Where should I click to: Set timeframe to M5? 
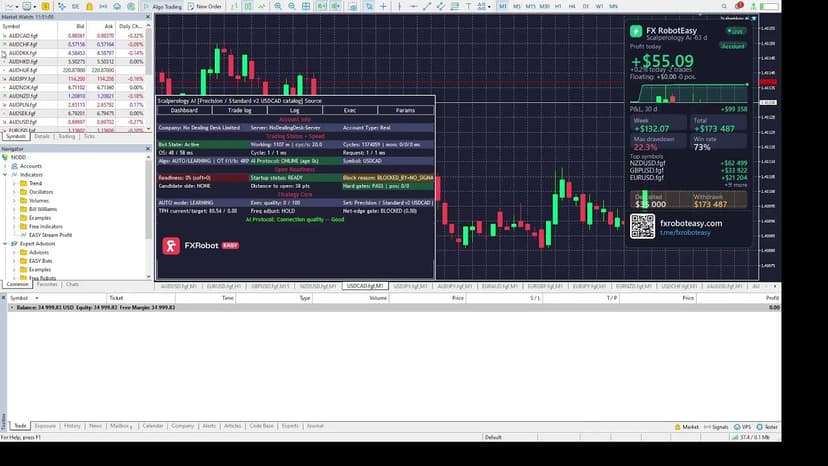[x=516, y=6]
